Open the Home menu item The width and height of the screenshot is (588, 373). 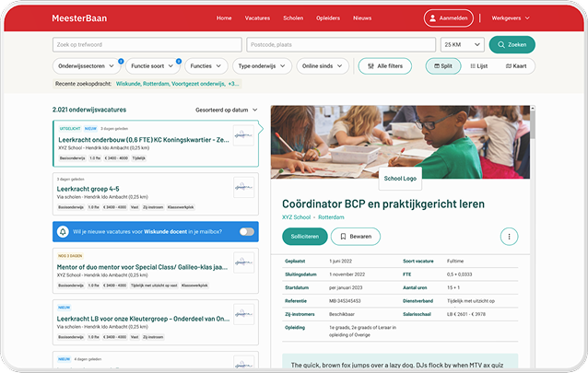[224, 18]
